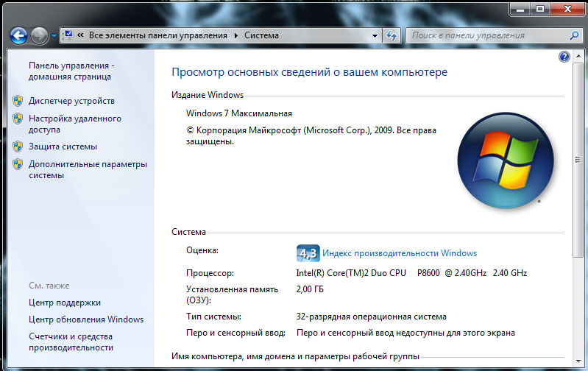Click the shield icon beside Защита системы
Viewport: 588px width, 371px height.
[18, 146]
